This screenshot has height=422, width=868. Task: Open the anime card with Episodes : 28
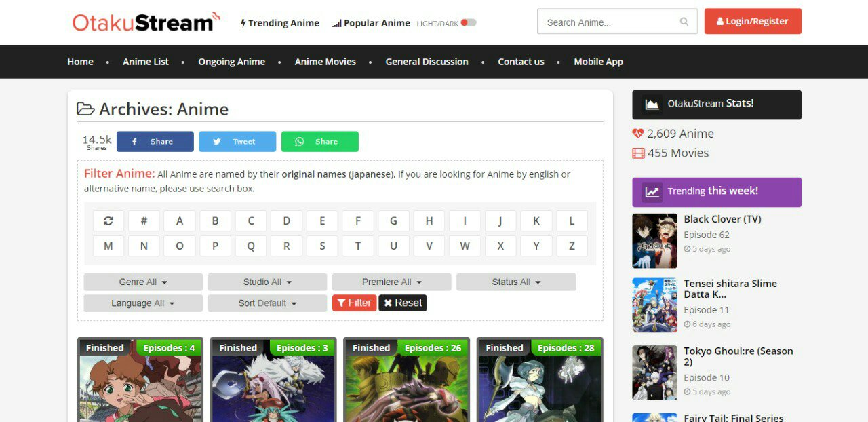pos(540,380)
